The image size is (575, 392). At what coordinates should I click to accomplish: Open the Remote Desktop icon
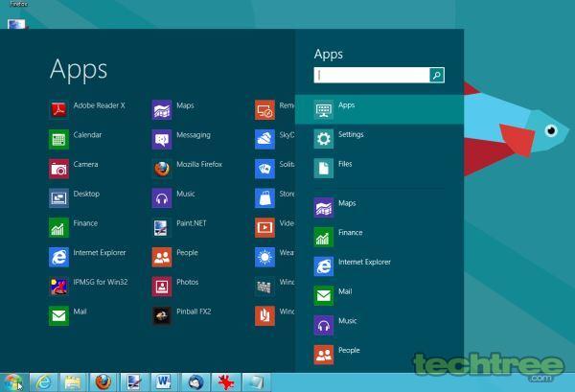[264, 109]
